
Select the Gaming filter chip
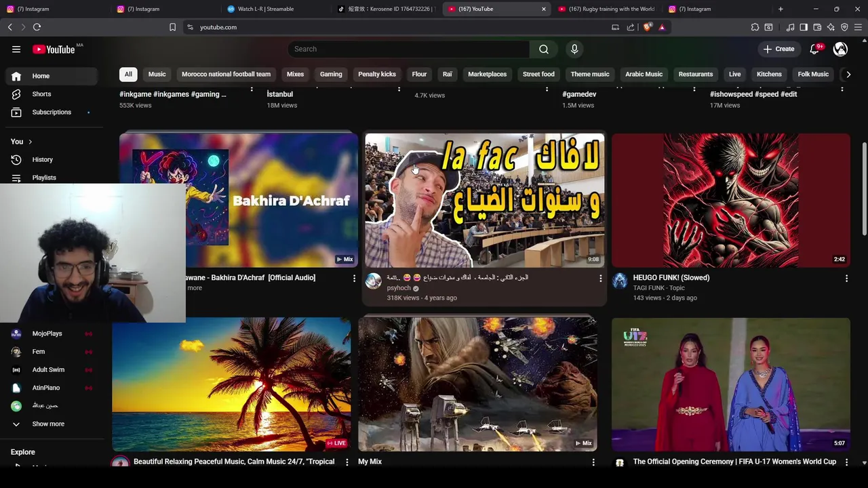(x=331, y=74)
